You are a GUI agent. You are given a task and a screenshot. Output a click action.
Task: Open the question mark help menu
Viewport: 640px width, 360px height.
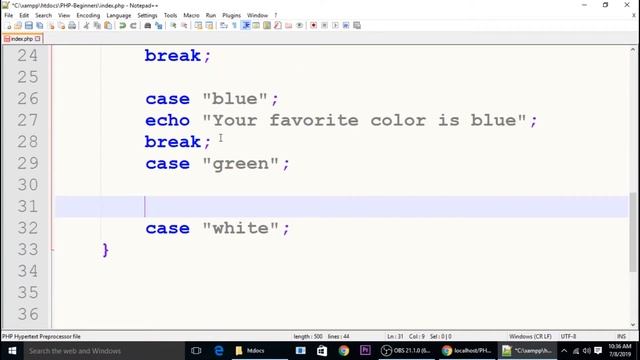coord(276,16)
